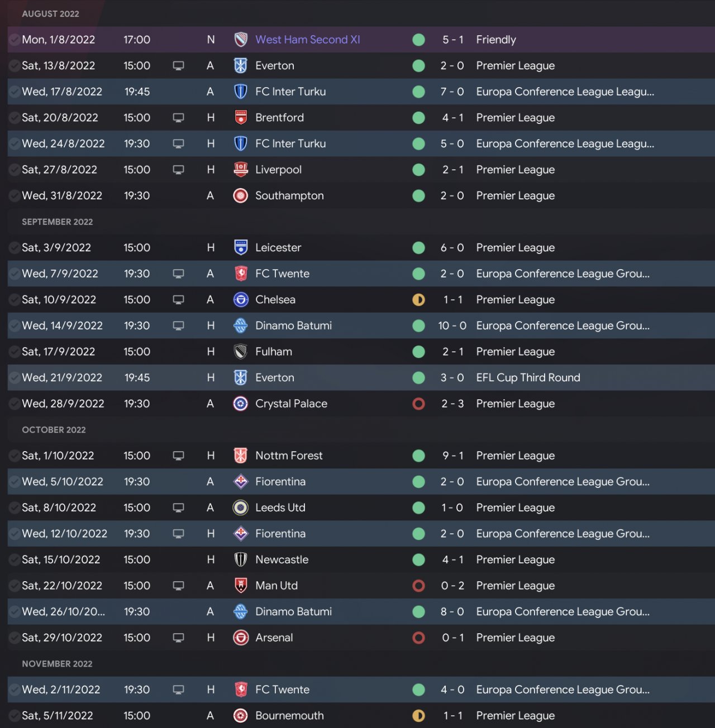715x728 pixels.
Task: Open the West Ham Second XI team link
Action: click(x=307, y=40)
